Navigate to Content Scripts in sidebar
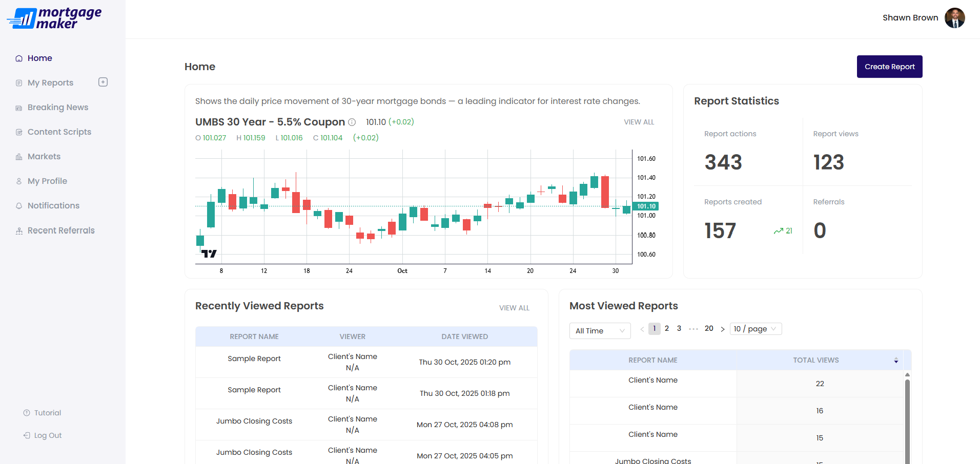Image resolution: width=980 pixels, height=464 pixels. (x=59, y=132)
